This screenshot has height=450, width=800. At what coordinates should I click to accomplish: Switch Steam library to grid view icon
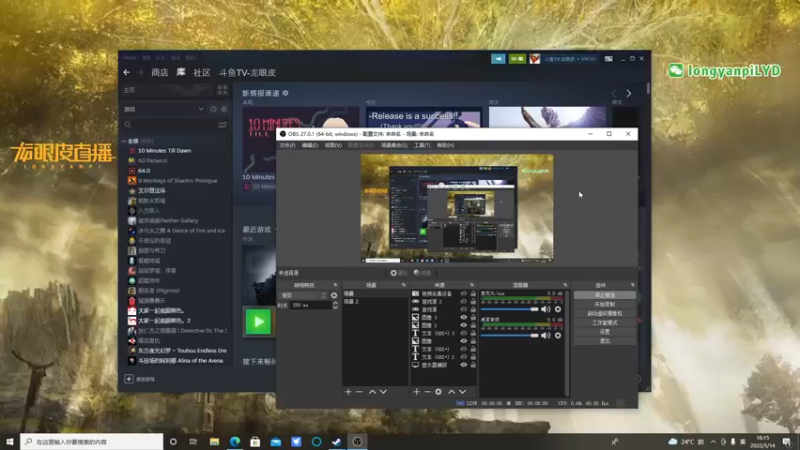click(222, 90)
